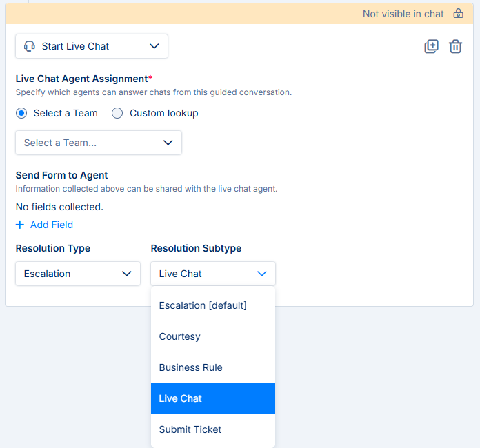Select the Custom lookup radio button

[x=117, y=113]
